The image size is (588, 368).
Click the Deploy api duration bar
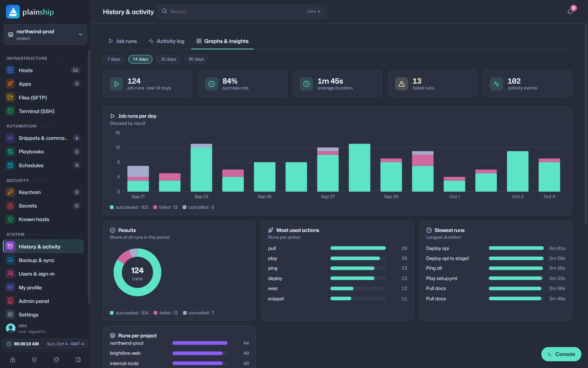[x=516, y=248]
